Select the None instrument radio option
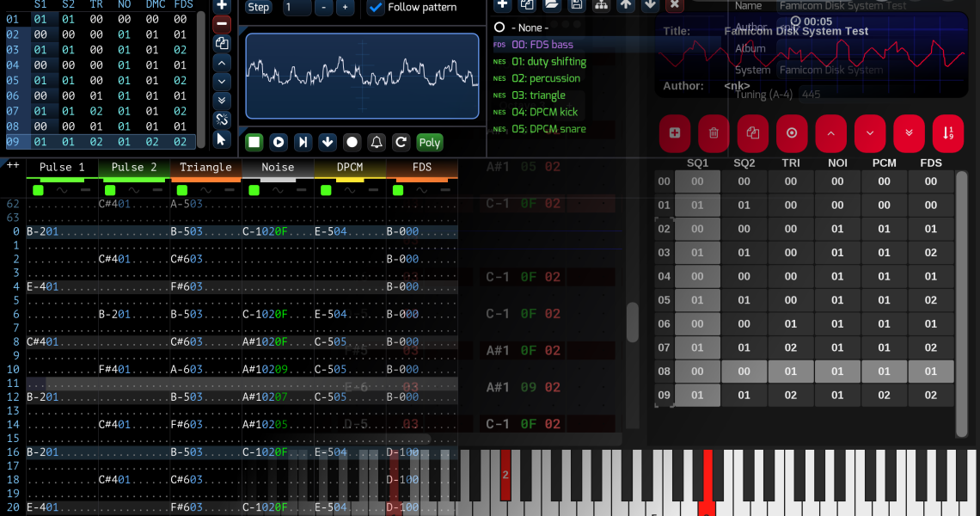Image resolution: width=980 pixels, height=516 pixels. click(x=499, y=28)
